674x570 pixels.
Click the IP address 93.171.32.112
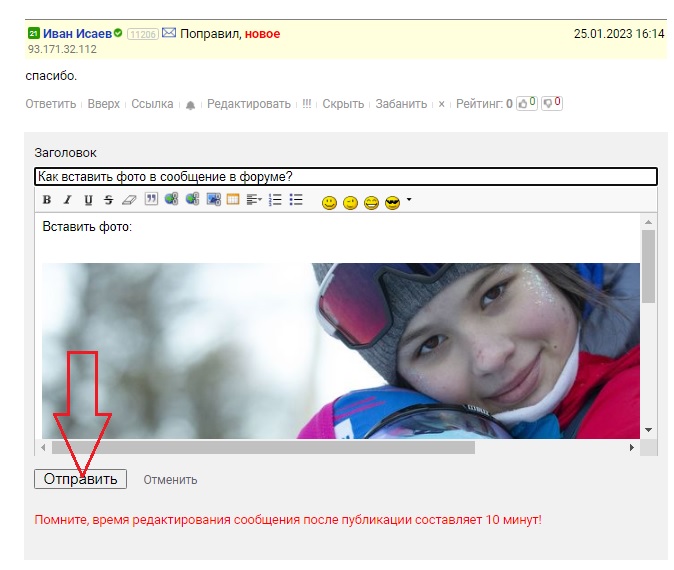point(62,49)
